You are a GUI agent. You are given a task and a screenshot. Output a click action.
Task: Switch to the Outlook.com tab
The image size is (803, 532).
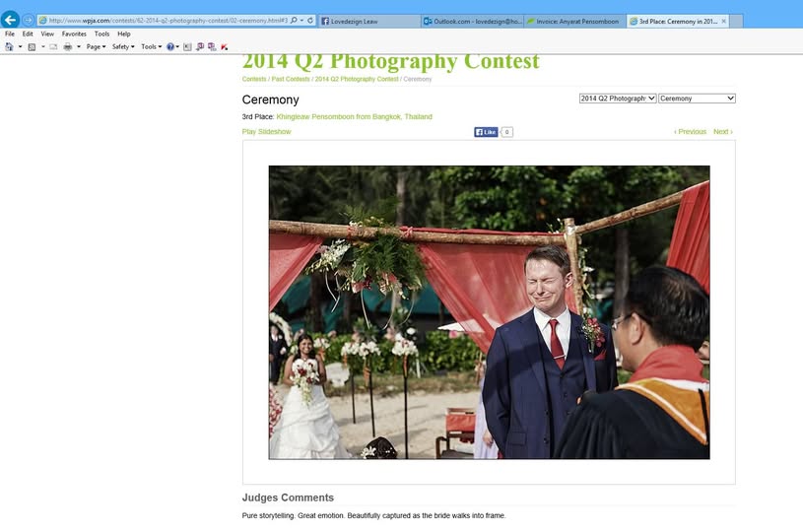(x=472, y=21)
